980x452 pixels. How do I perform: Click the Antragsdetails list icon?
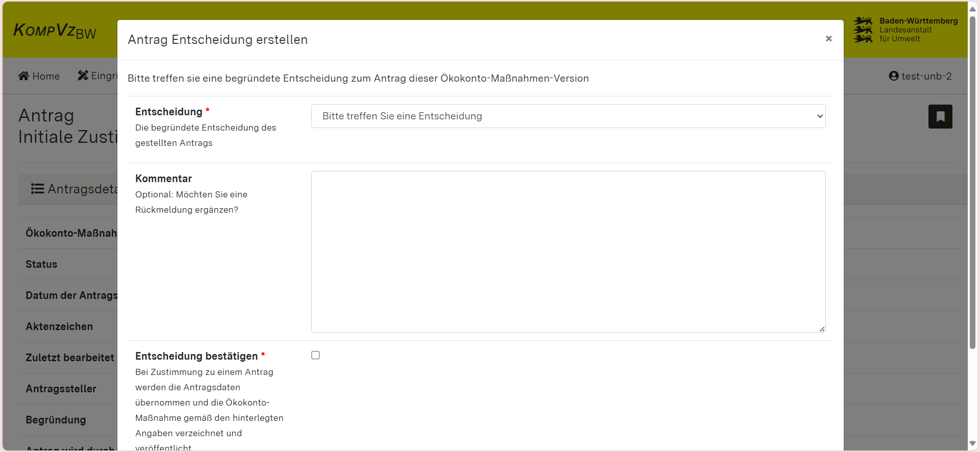[x=37, y=189]
